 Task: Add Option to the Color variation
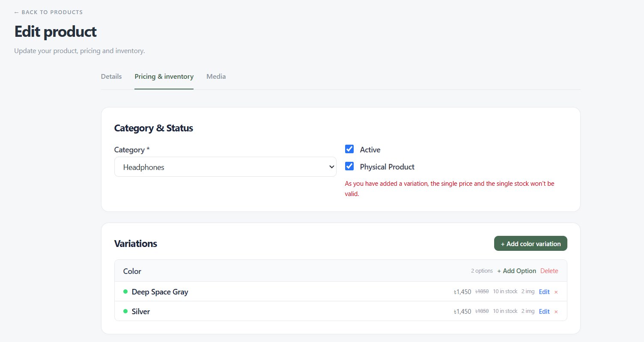click(x=517, y=271)
